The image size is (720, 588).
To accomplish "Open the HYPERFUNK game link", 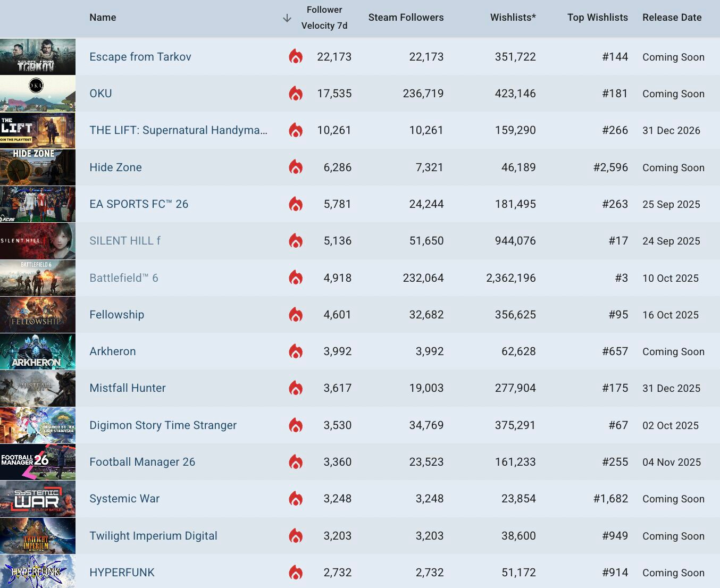I will pyautogui.click(x=122, y=573).
